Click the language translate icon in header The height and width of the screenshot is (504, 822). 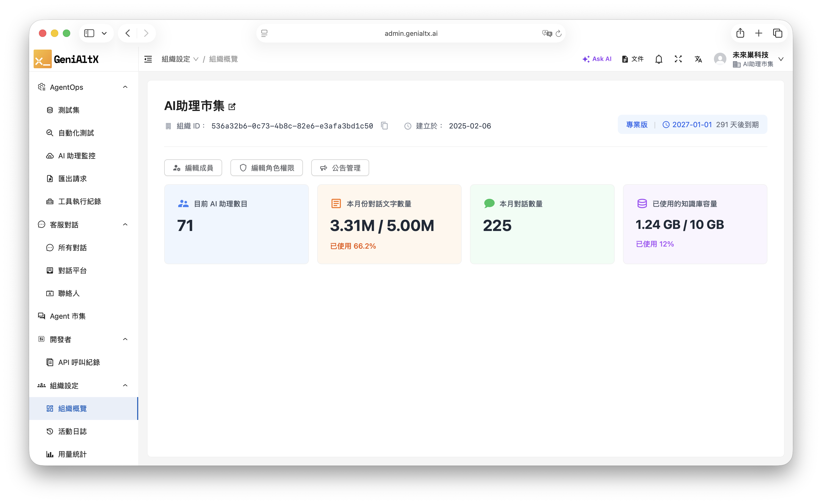[698, 59]
